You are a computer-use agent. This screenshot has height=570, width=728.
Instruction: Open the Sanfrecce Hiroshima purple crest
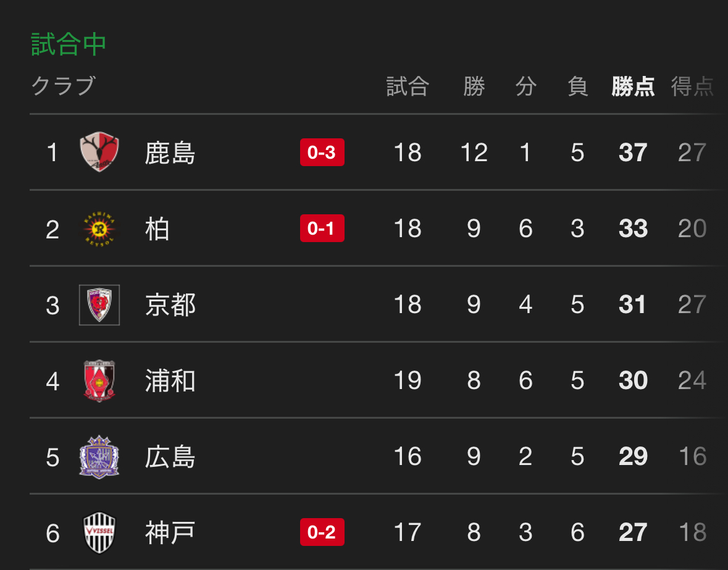click(99, 457)
